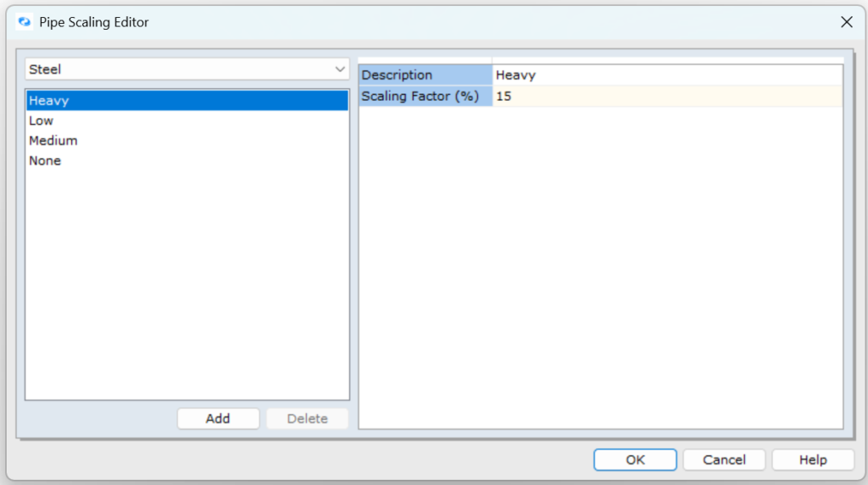Select Low in the scaling list
This screenshot has height=485, width=868.
coord(187,120)
